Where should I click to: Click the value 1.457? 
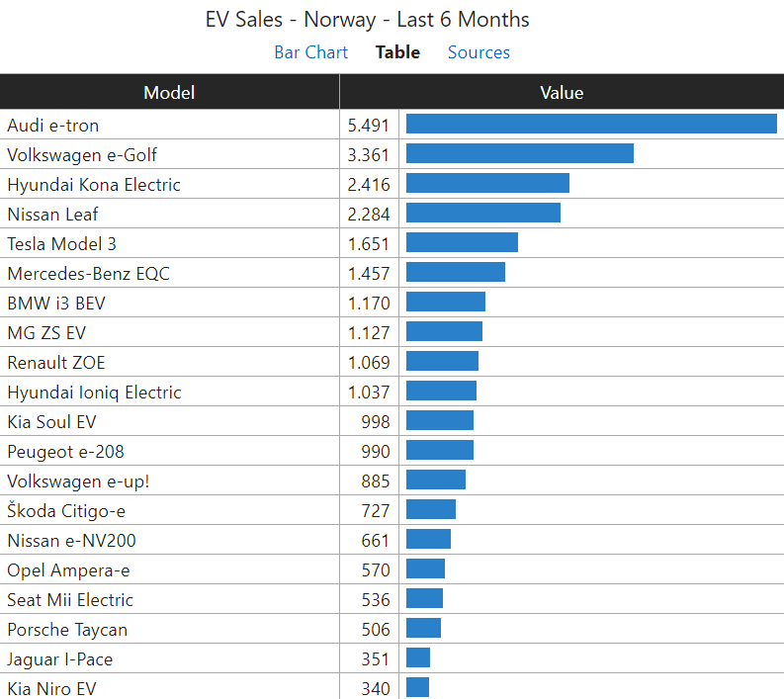click(369, 273)
